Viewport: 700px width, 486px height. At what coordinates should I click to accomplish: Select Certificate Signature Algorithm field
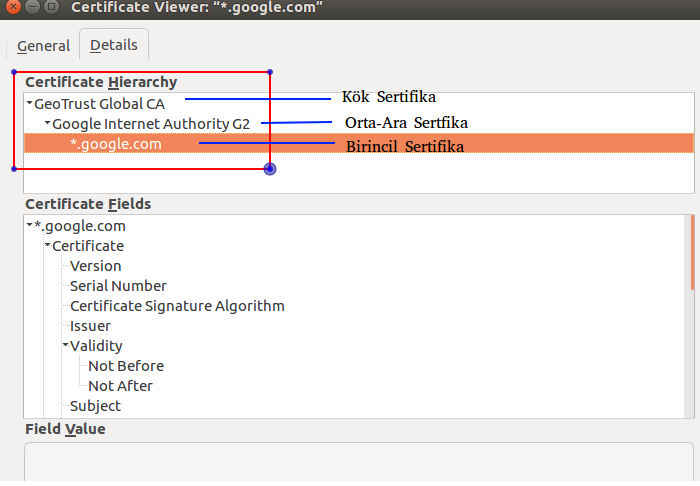(x=177, y=306)
